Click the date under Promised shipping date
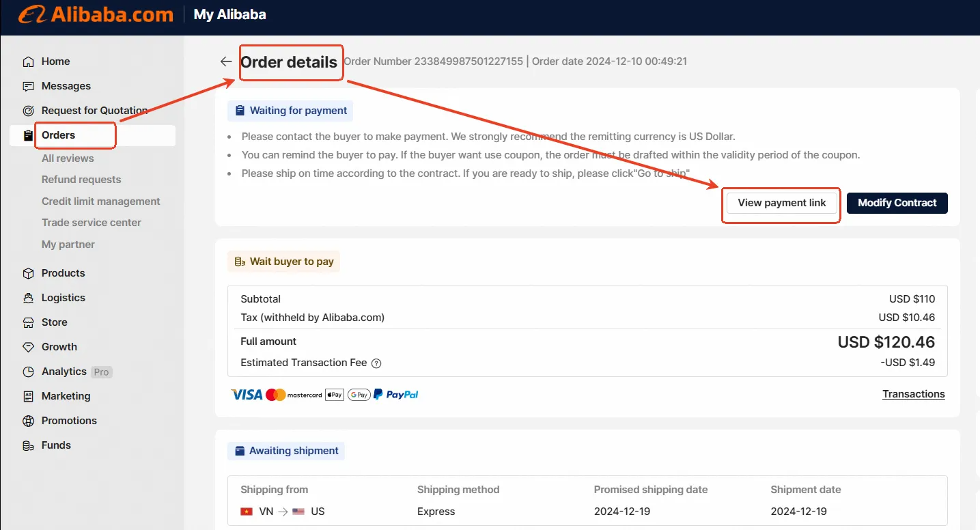 (622, 512)
